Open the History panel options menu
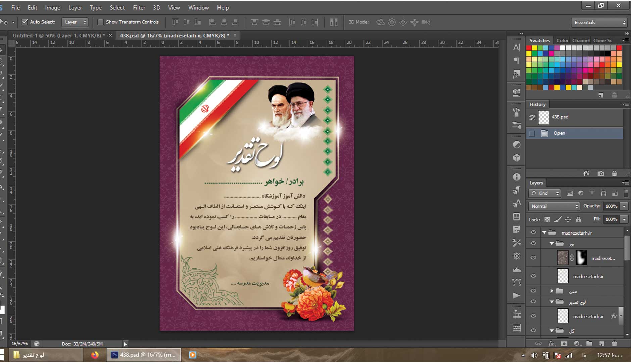631x364 pixels. pos(626,104)
